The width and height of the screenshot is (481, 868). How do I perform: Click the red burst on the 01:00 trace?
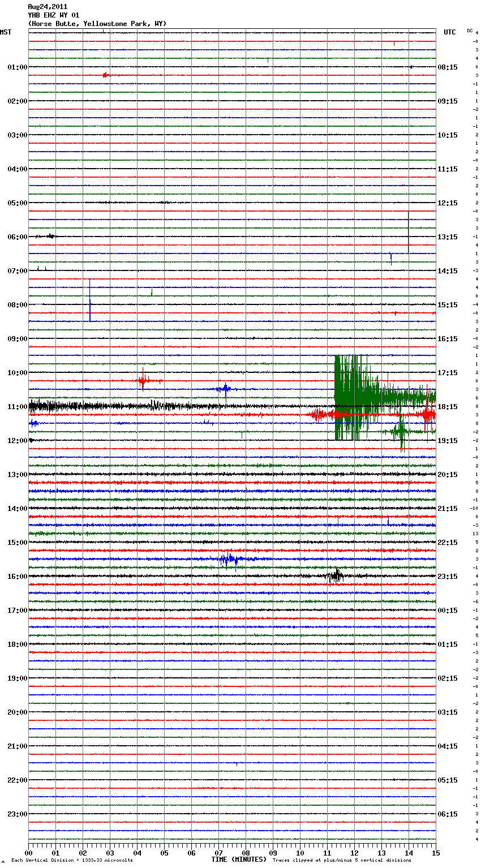(x=106, y=75)
